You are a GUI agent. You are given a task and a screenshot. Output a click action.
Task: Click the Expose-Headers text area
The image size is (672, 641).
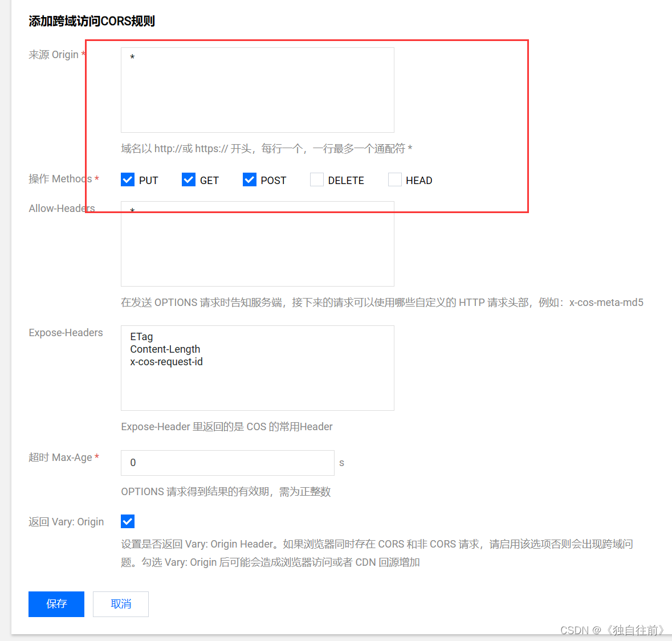257,387
